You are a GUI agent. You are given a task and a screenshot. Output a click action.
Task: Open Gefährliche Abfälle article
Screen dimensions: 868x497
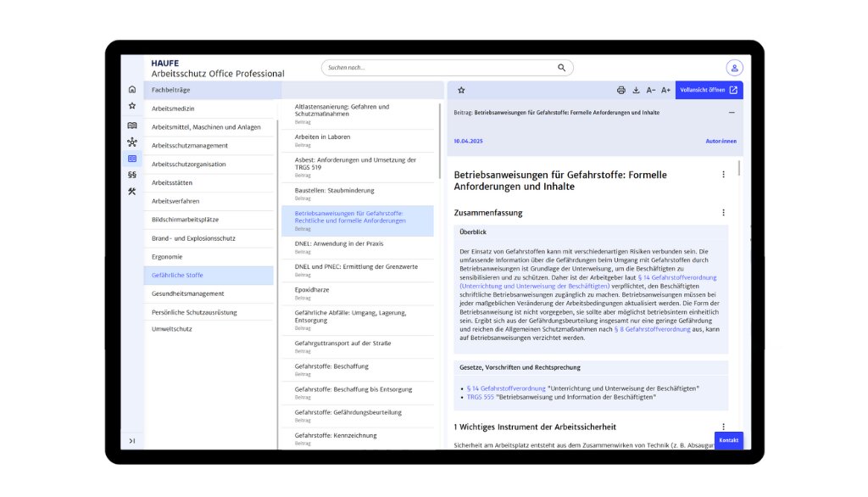coord(358,321)
